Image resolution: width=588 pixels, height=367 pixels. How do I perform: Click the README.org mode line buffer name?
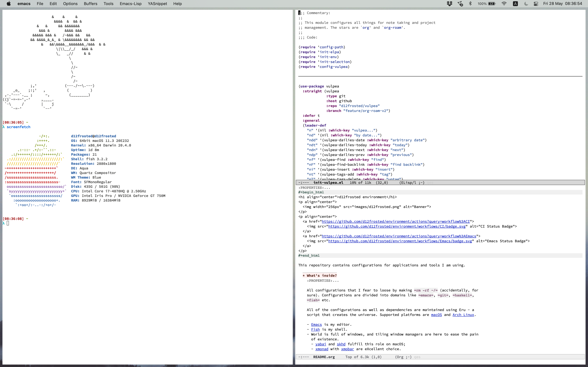pyautogui.click(x=324, y=357)
